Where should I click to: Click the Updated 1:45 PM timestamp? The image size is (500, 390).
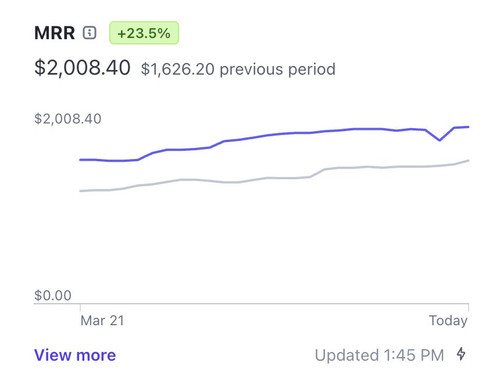coord(379,355)
